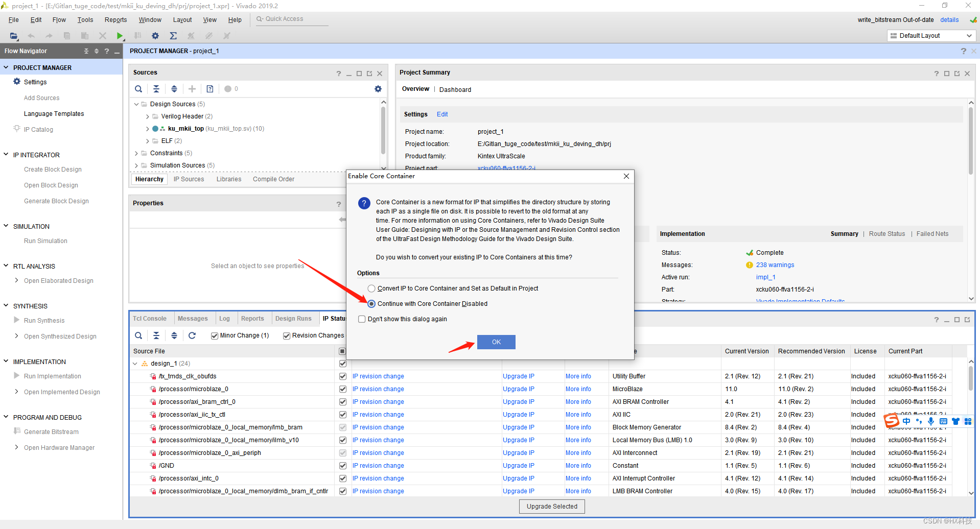Screen dimensions: 980x529
Task: Select Convert IP to Core Container option
Action: pyautogui.click(x=371, y=288)
